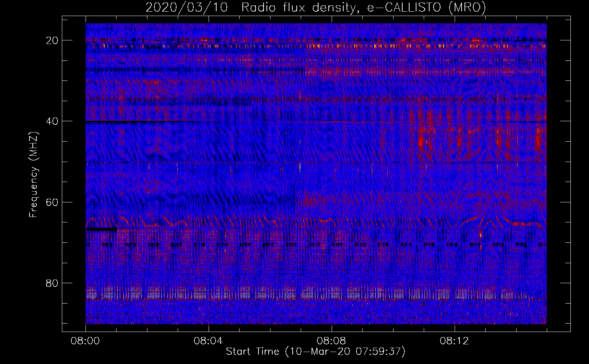Click the '08:00' time tick label
The image size is (589, 364).
(86, 341)
